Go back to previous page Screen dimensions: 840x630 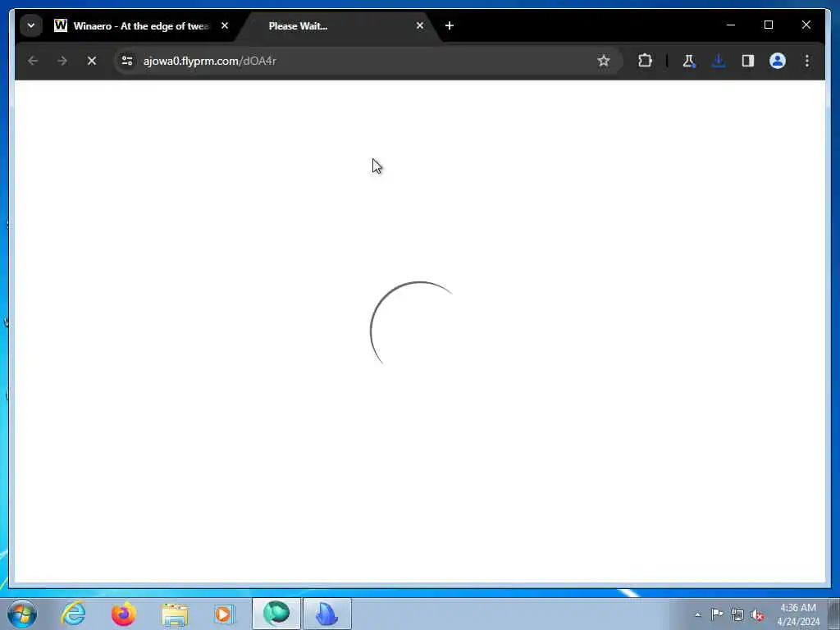coord(33,61)
